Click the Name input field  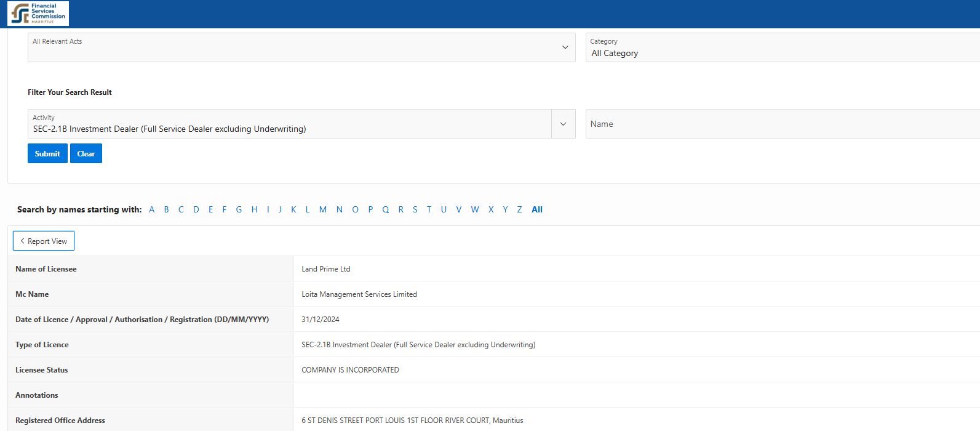[x=781, y=124]
